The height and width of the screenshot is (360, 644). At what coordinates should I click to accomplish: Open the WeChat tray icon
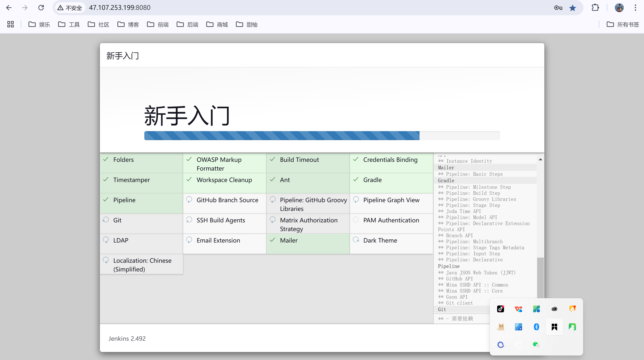click(x=536, y=345)
